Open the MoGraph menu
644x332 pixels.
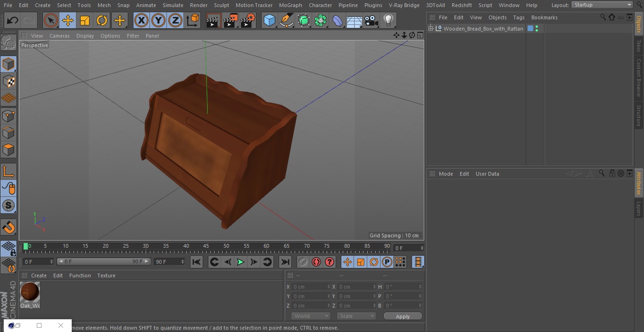tap(290, 5)
